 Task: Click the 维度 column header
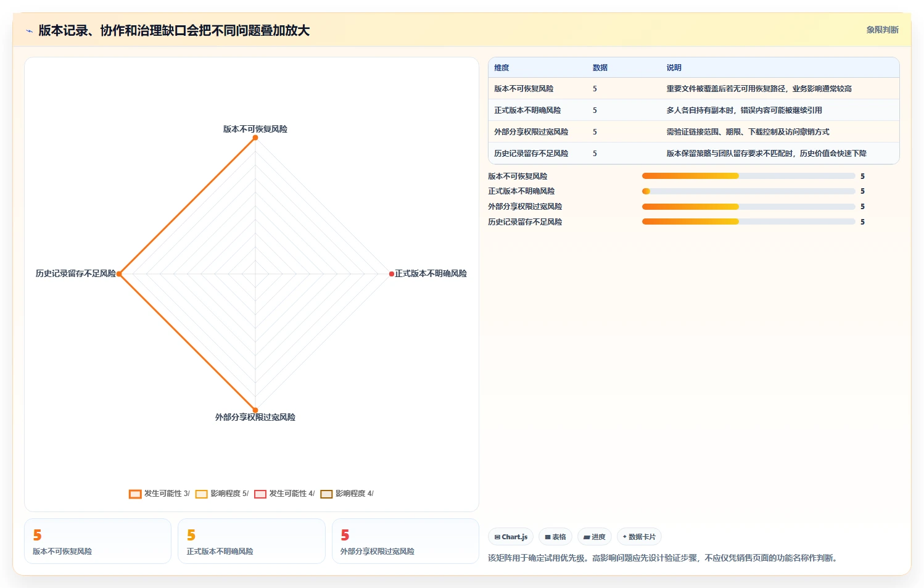pos(501,68)
